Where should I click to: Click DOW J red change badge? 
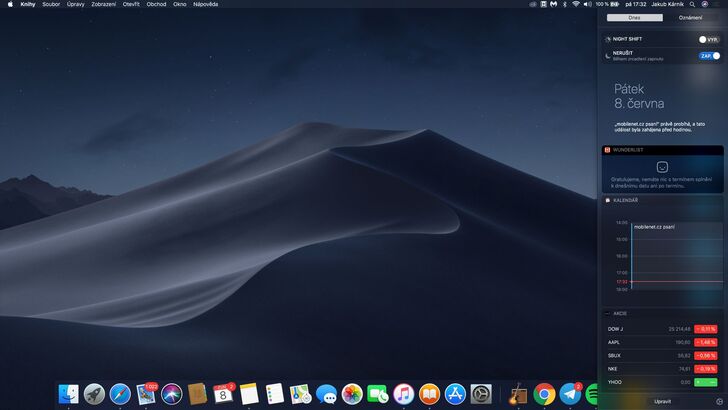706,329
